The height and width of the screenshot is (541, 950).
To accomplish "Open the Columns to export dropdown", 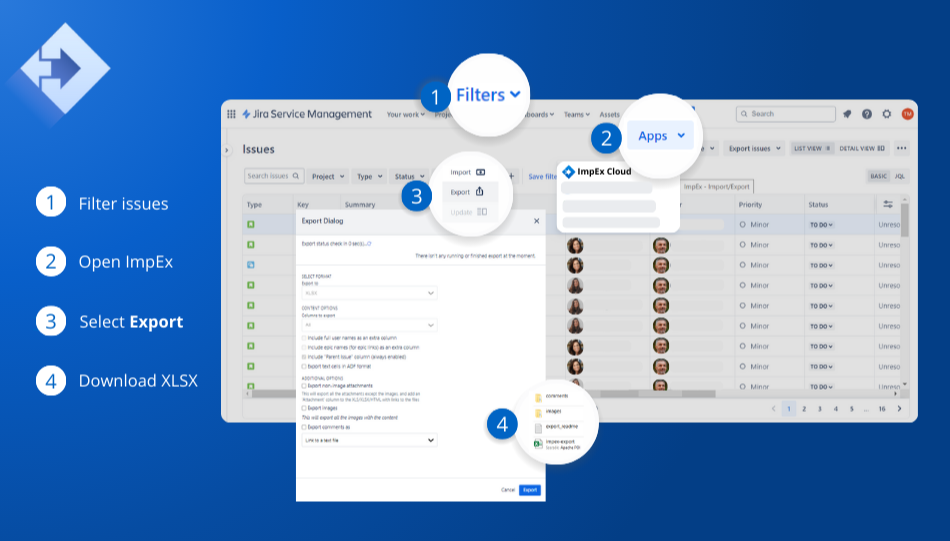I will pos(370,325).
